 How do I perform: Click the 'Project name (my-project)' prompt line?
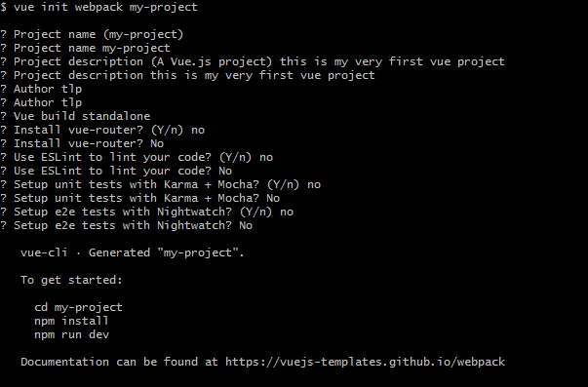pyautogui.click(x=92, y=34)
